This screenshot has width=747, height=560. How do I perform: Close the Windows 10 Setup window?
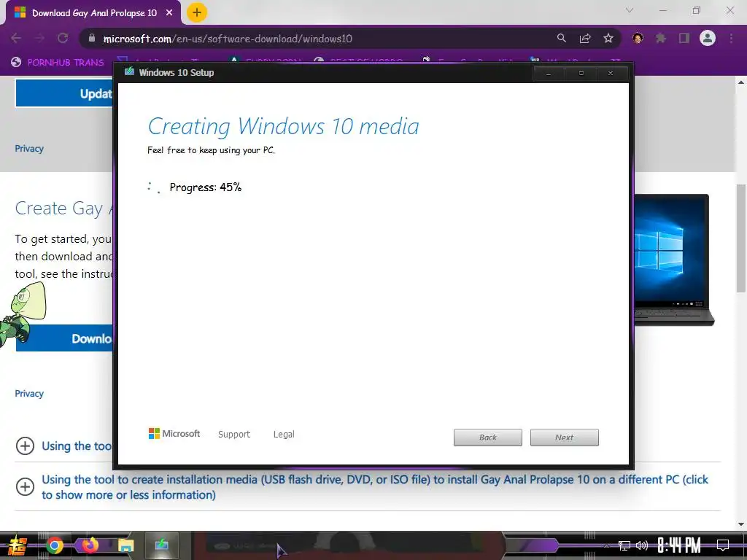(x=611, y=74)
